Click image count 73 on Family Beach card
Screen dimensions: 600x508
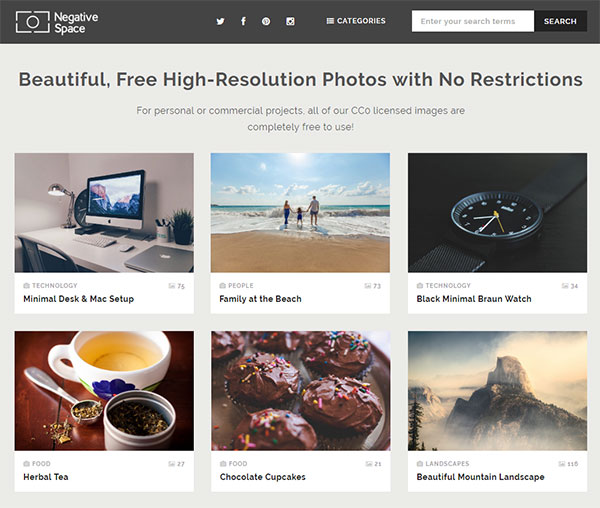(x=373, y=286)
